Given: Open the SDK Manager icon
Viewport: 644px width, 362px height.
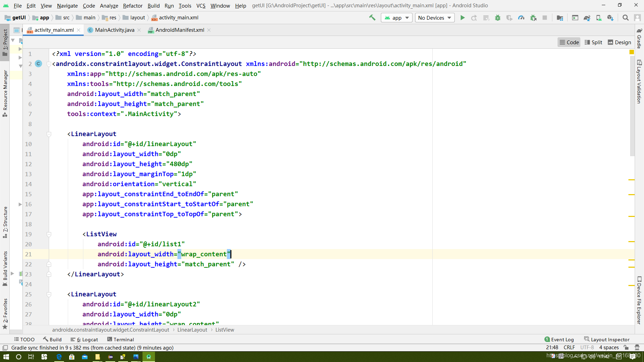Looking at the screenshot, I should pos(610,18).
